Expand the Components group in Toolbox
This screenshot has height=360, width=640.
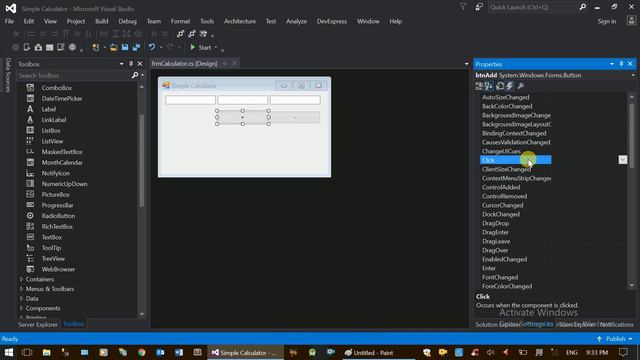(x=21, y=308)
